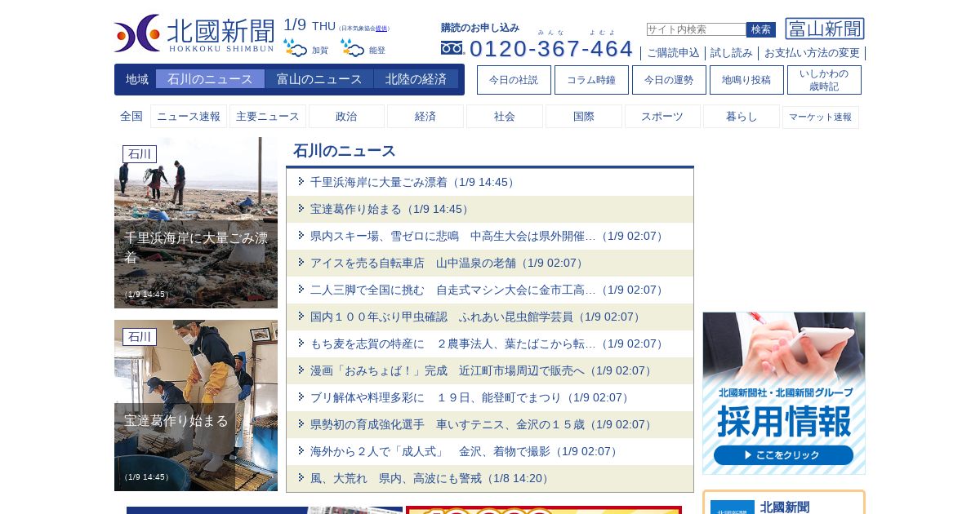
Task: Go to 政治 category
Action: [346, 117]
